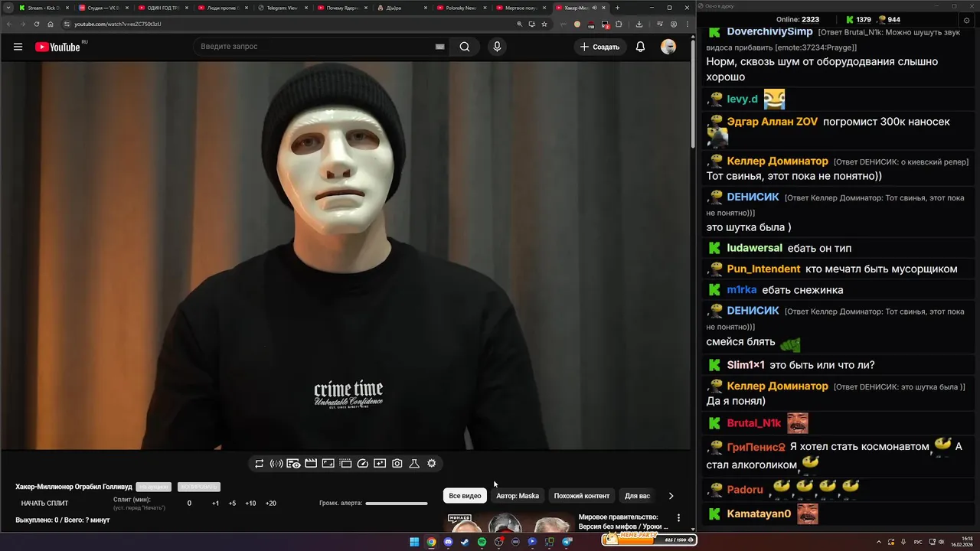Click the eye-overlay icon in extension toolbar

click(293, 464)
